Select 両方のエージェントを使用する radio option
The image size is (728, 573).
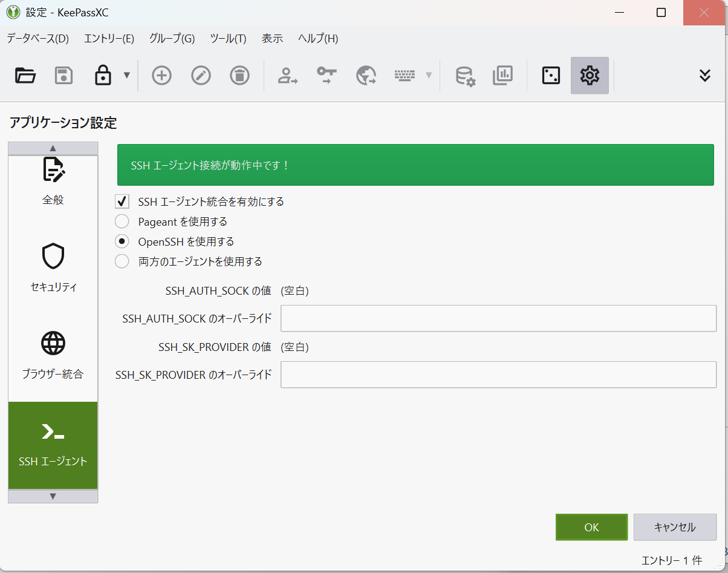[122, 261]
